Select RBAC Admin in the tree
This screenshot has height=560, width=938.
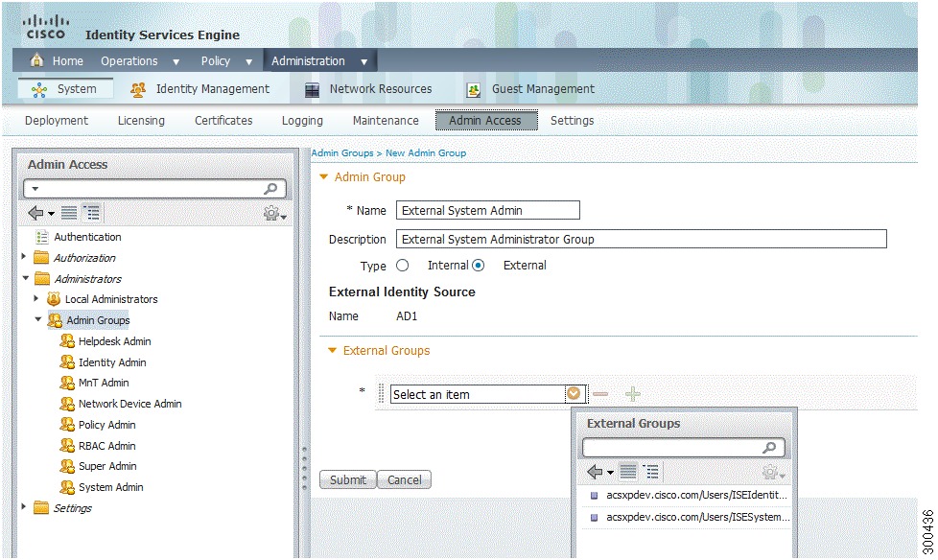point(107,446)
